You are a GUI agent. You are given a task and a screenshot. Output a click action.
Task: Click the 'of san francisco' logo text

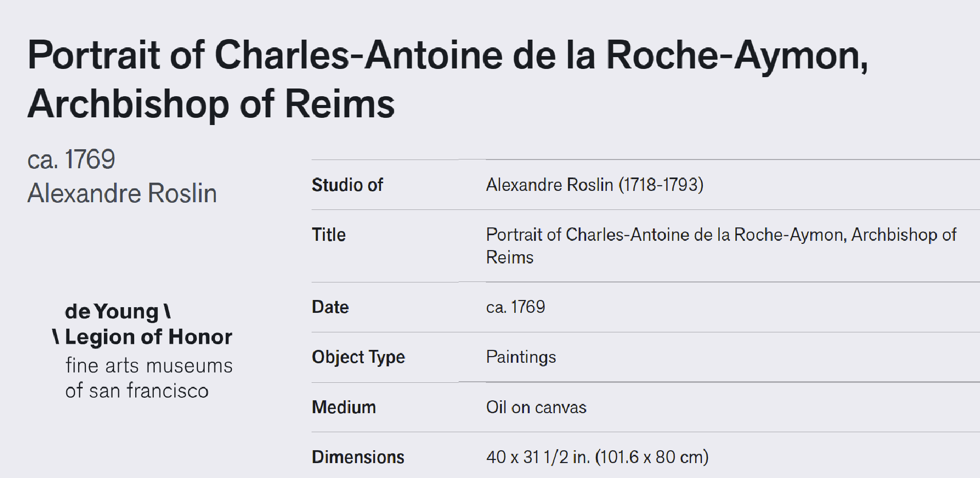tap(137, 391)
